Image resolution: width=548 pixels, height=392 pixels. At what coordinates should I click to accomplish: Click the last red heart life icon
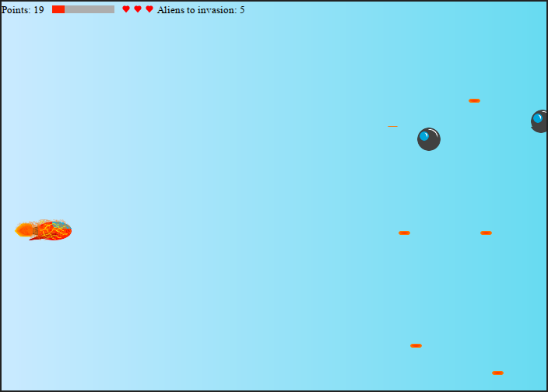[149, 9]
